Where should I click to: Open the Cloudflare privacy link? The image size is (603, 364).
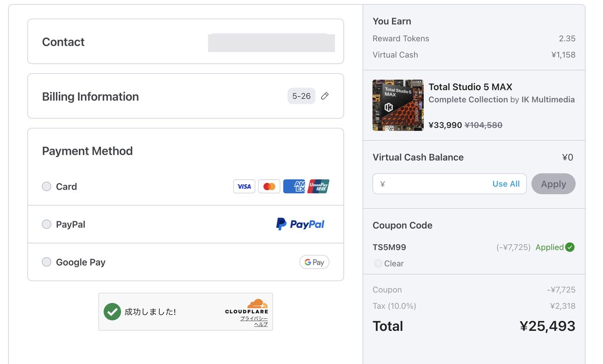(x=254, y=318)
